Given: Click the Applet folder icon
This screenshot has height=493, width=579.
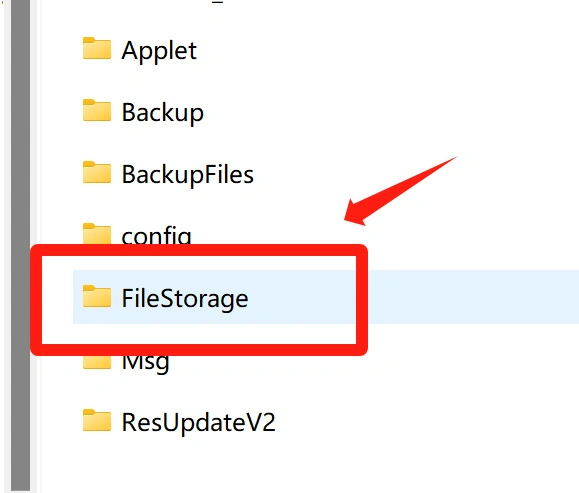Looking at the screenshot, I should [x=97, y=48].
